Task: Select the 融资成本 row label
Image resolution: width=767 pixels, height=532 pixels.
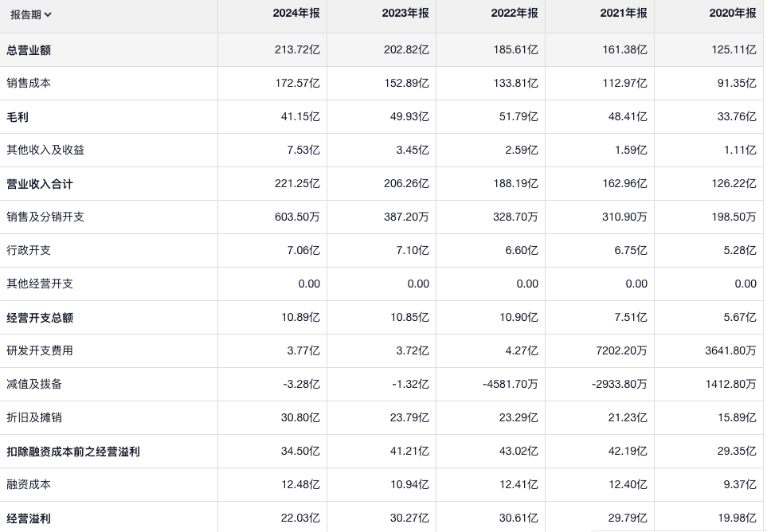Action: coord(29,484)
